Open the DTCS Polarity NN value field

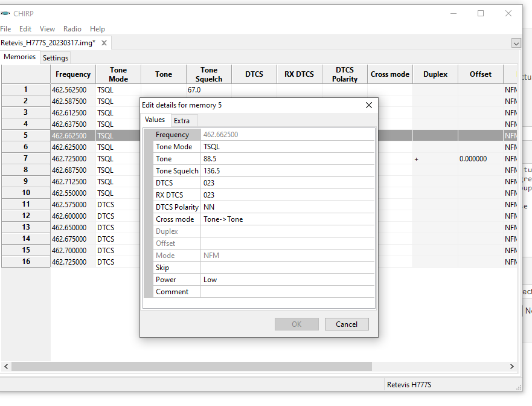(x=287, y=207)
